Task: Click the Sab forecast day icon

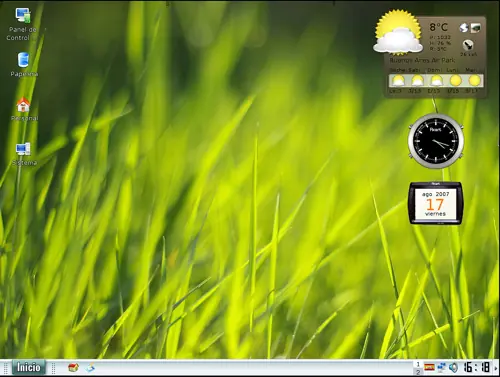Action: [x=417, y=81]
